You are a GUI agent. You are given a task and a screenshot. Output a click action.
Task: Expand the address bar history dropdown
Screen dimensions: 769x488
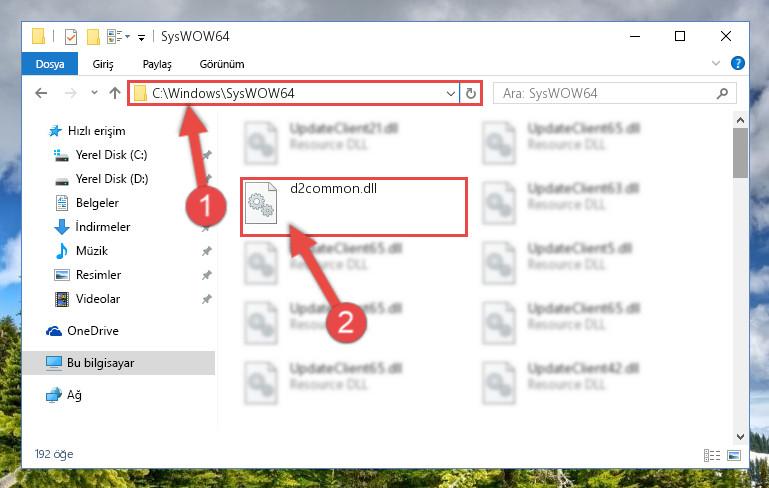pyautogui.click(x=451, y=93)
